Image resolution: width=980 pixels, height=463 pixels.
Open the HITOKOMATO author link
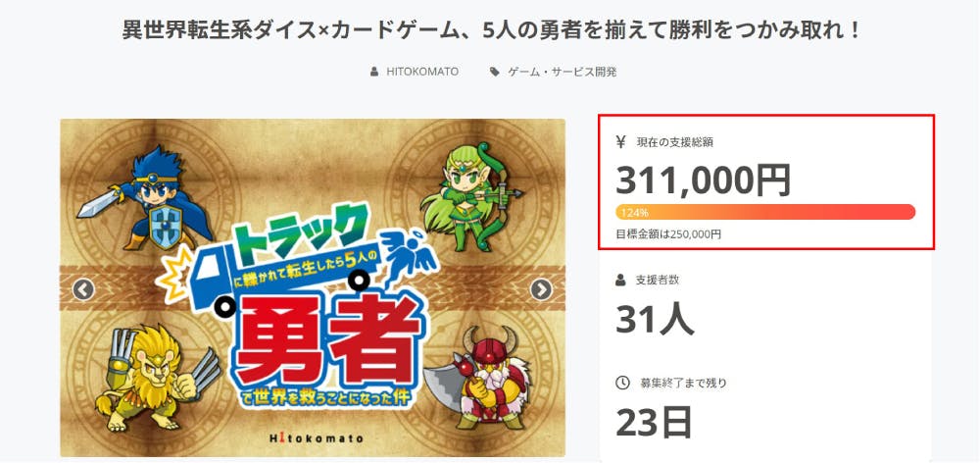click(421, 72)
